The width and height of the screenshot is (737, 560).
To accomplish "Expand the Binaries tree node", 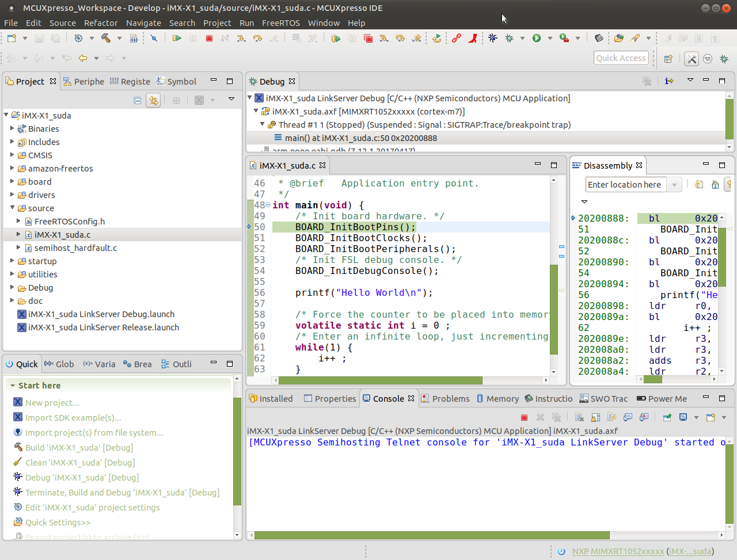I will pos(12,128).
